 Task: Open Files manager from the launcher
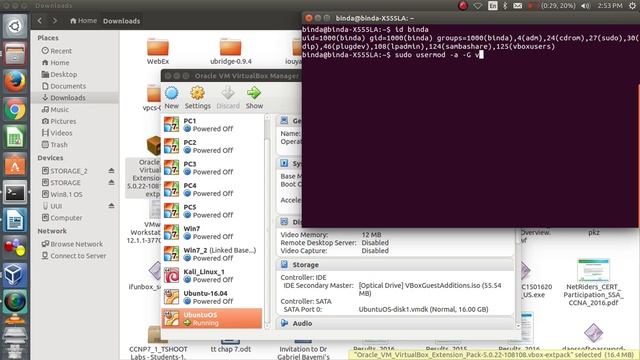pos(15,54)
